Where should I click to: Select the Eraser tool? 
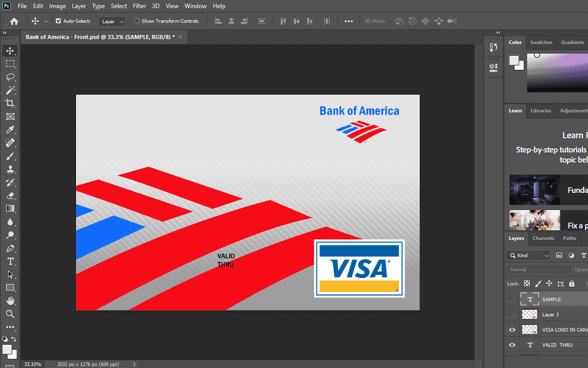(x=10, y=195)
